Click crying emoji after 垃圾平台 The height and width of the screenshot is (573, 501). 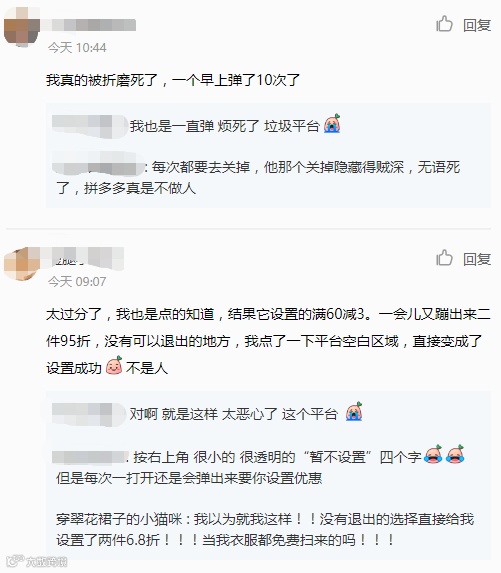(332, 124)
